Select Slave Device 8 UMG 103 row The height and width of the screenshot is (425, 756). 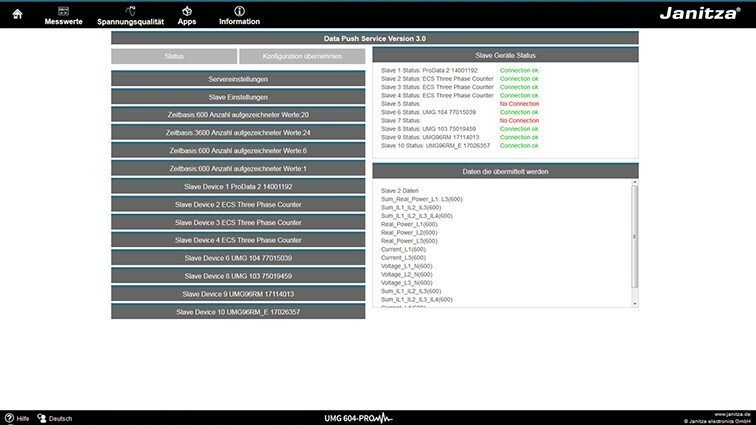click(238, 276)
